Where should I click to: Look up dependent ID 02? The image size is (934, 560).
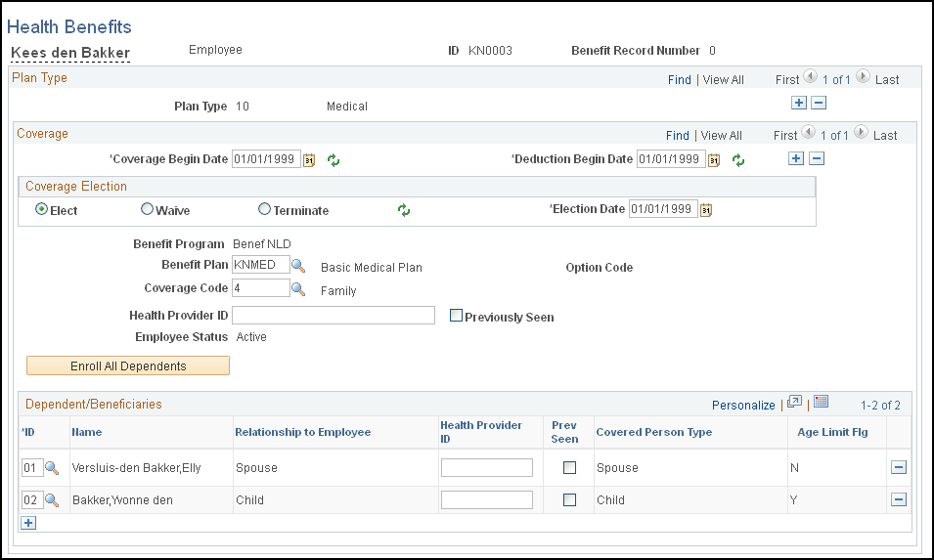(52, 500)
